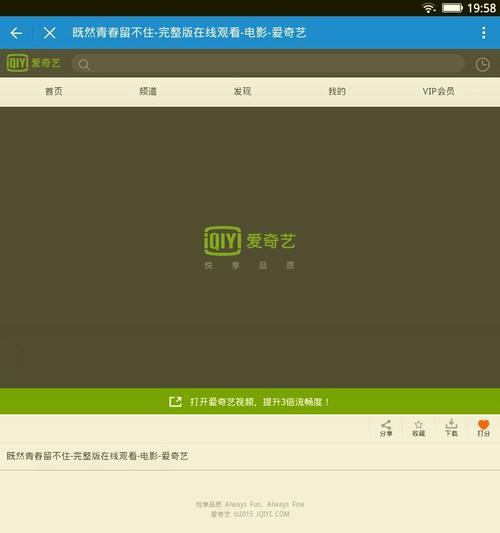The width and height of the screenshot is (500, 533).
Task: Rate the movie with 打分 heart
Action: click(x=483, y=428)
